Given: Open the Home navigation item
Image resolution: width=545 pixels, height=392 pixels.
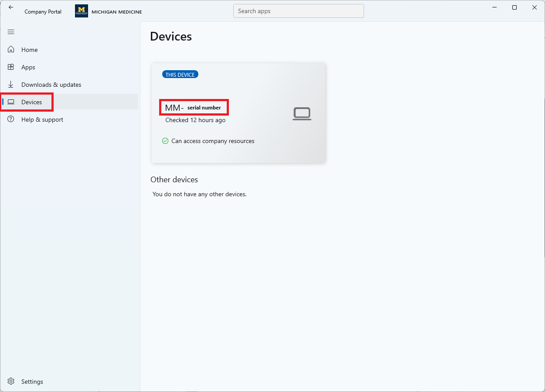Looking at the screenshot, I should 30,50.
